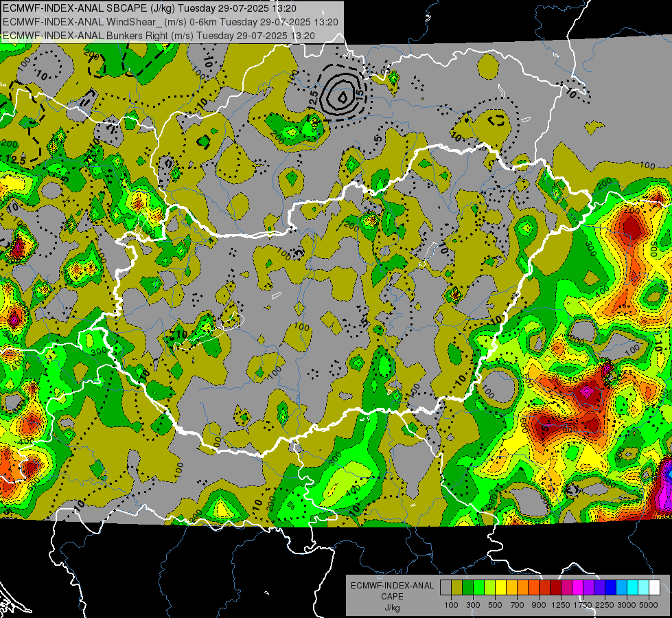Image resolution: width=672 pixels, height=618 pixels.
Task: Click the WindShear 0-6km header line
Action: coord(170,22)
